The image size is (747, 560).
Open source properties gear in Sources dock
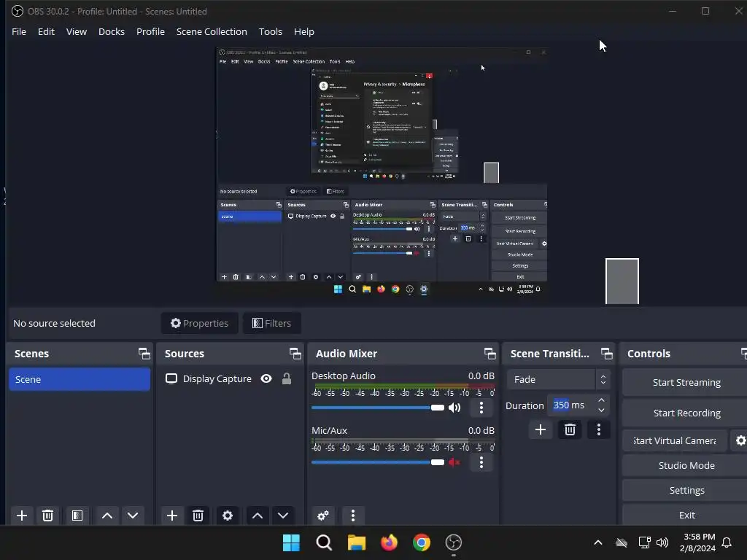tap(228, 516)
